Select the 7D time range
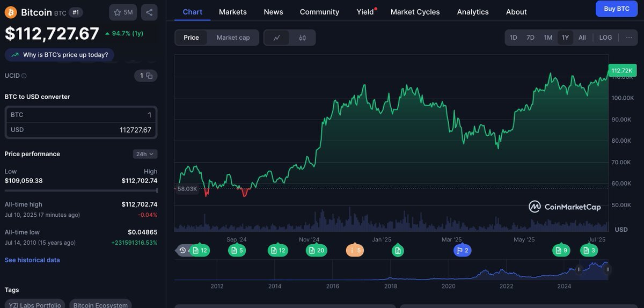Image resolution: width=644 pixels, height=308 pixels. coord(530,38)
